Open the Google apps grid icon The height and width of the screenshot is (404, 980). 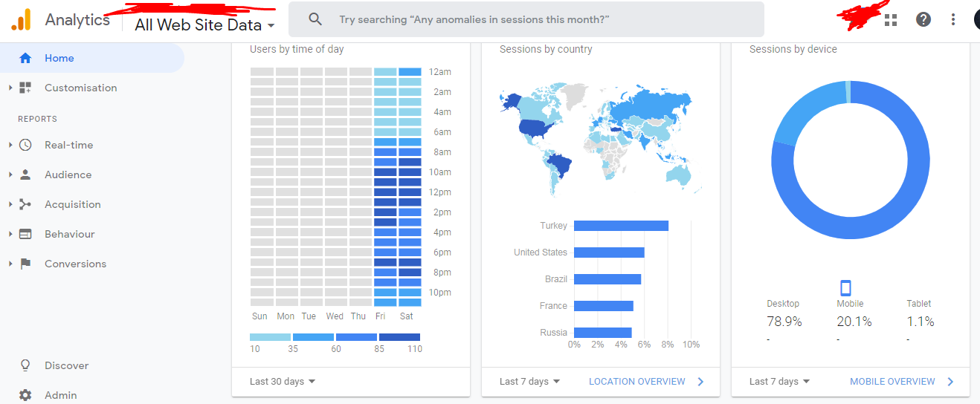click(x=891, y=19)
